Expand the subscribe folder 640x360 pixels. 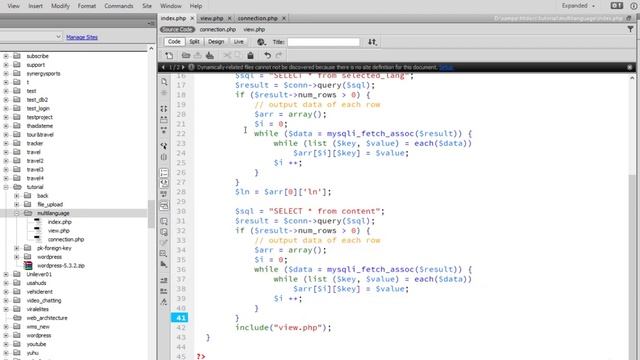click(x=6, y=56)
